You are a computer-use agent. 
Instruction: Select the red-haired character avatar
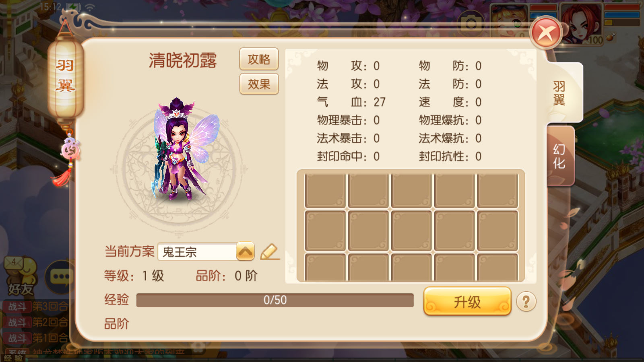581,24
